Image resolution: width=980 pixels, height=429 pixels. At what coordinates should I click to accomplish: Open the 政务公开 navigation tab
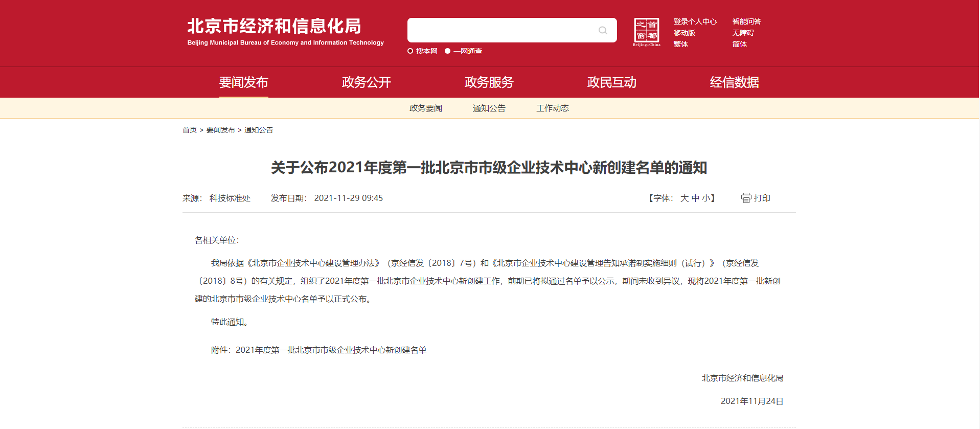[366, 82]
